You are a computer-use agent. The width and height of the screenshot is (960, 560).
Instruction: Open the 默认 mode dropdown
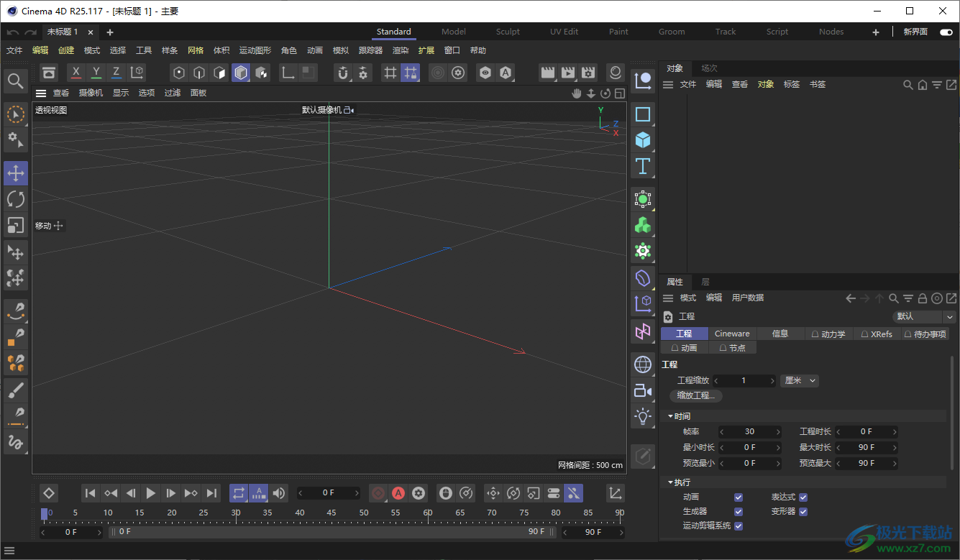click(924, 316)
